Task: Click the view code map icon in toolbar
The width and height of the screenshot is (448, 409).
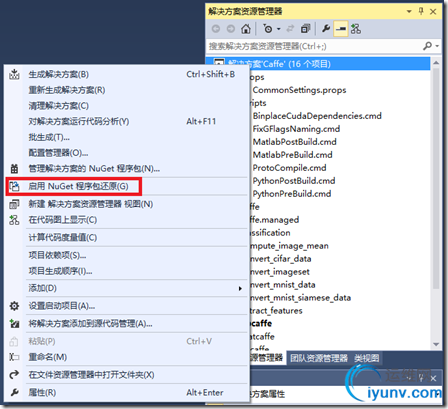Action: [x=356, y=29]
